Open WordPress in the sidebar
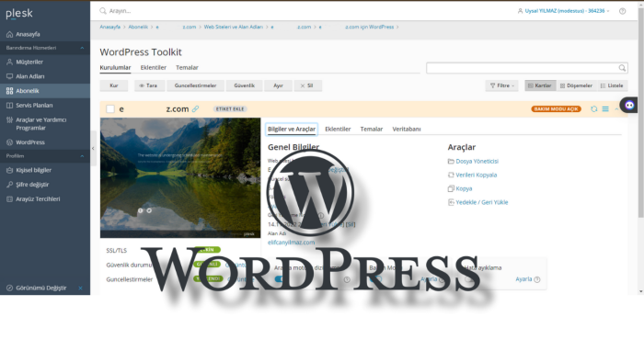Viewport: 644px width, 362px height. (x=30, y=142)
